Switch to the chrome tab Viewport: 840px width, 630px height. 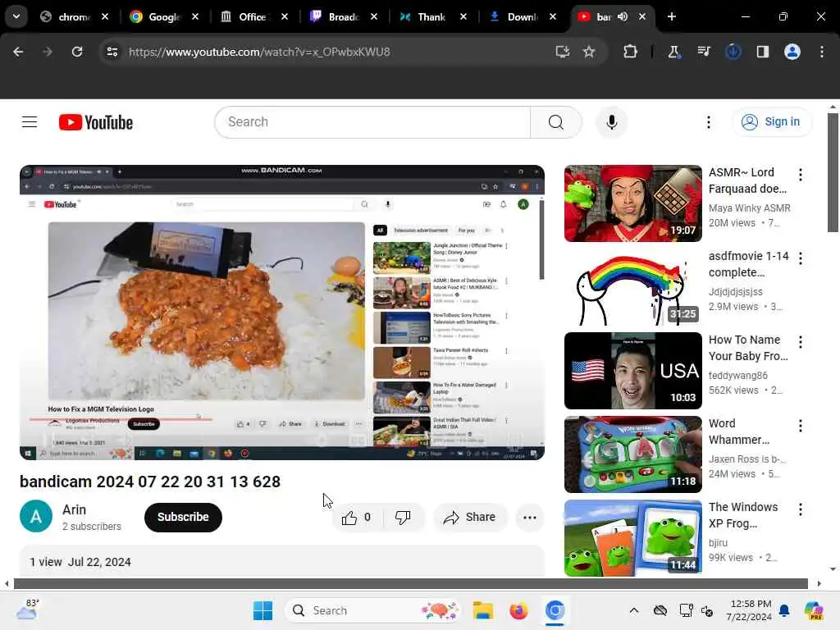point(74,16)
